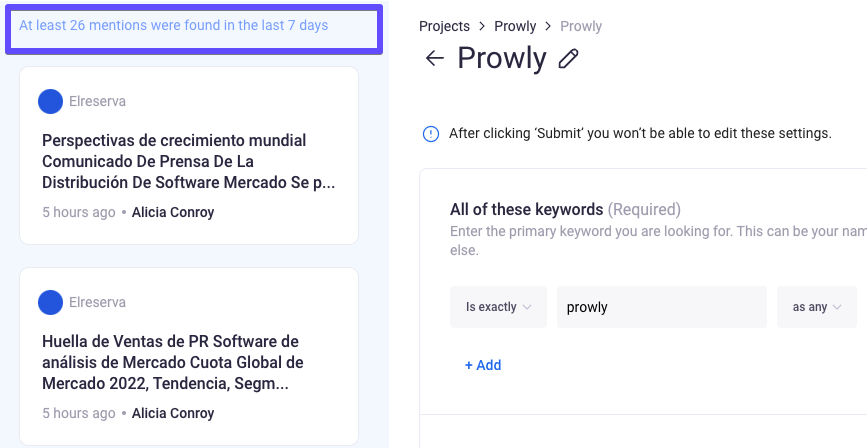This screenshot has width=867, height=448.
Task: Open the 'Is exactly' match dropdown
Action: click(x=498, y=307)
